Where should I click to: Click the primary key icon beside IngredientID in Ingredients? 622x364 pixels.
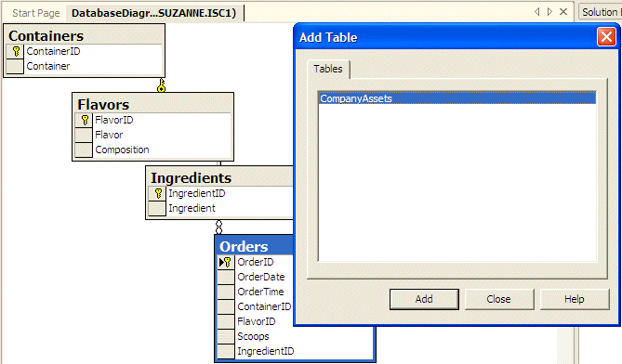tap(158, 193)
